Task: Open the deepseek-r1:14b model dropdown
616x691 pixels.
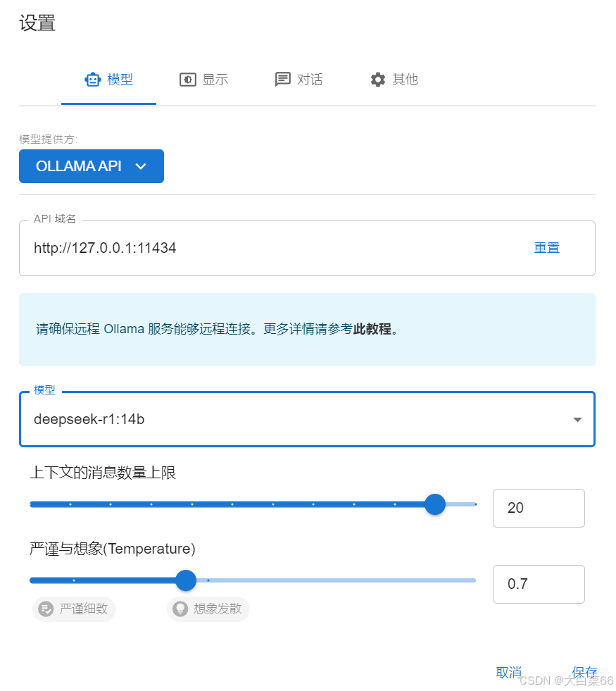Action: 308,419
